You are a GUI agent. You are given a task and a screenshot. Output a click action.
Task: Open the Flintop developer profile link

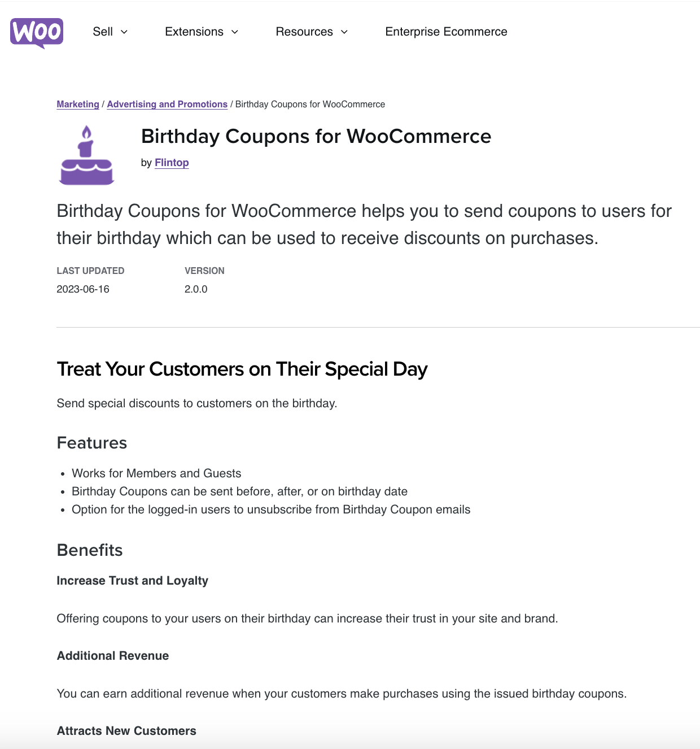click(x=172, y=163)
